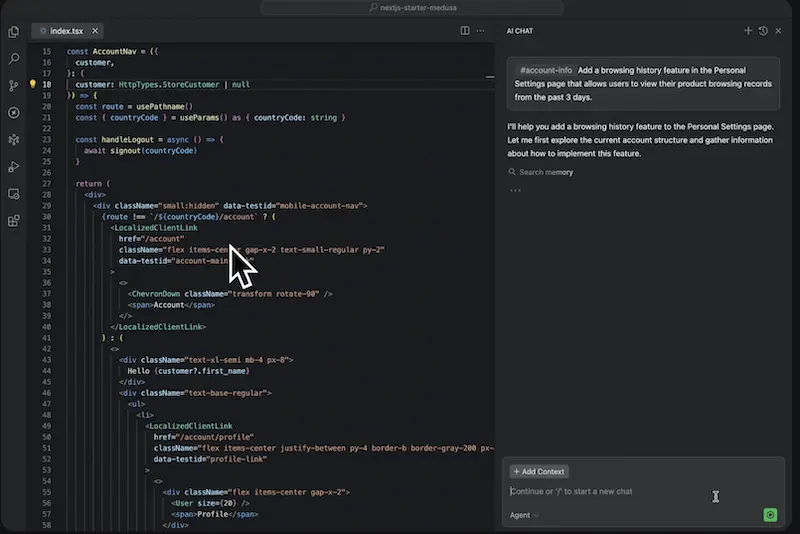Click the #account-info tag in chat message

tap(545, 70)
